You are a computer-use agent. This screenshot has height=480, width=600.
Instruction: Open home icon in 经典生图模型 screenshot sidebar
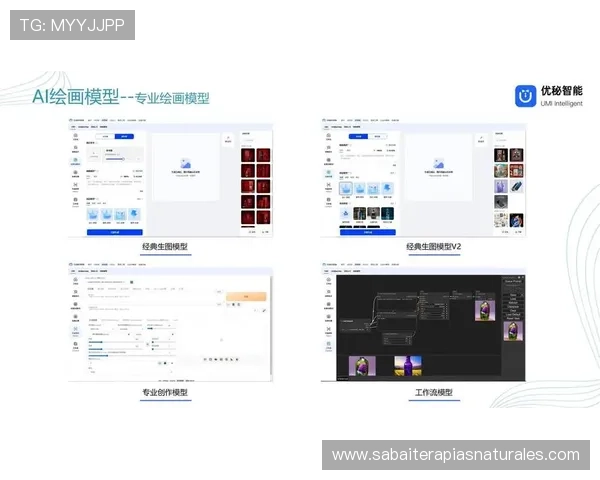(x=75, y=136)
